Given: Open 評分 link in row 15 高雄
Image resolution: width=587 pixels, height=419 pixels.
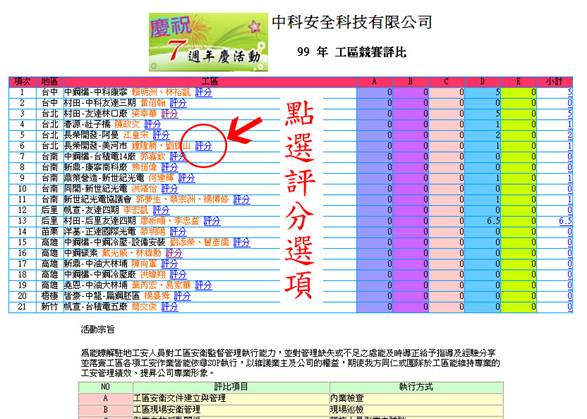Looking at the screenshot, I should (241, 243).
